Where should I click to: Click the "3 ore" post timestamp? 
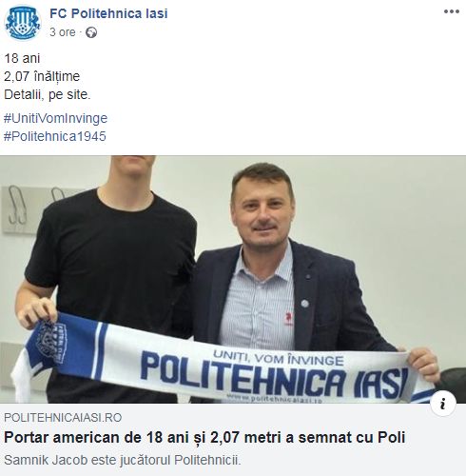[x=63, y=32]
